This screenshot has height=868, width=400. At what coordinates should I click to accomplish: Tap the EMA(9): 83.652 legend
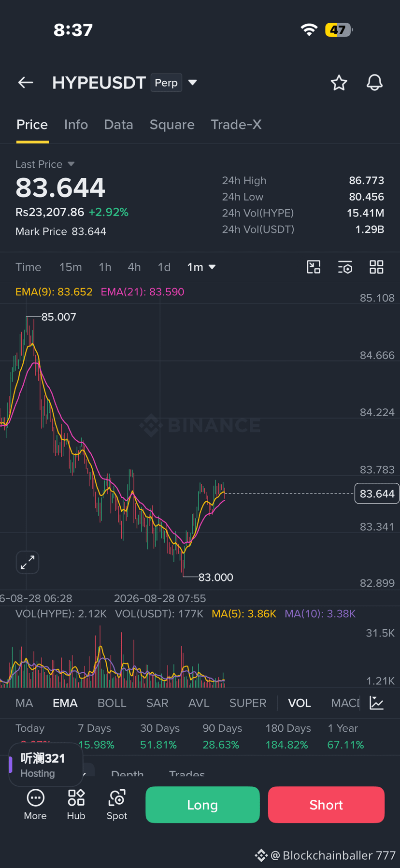click(x=54, y=292)
